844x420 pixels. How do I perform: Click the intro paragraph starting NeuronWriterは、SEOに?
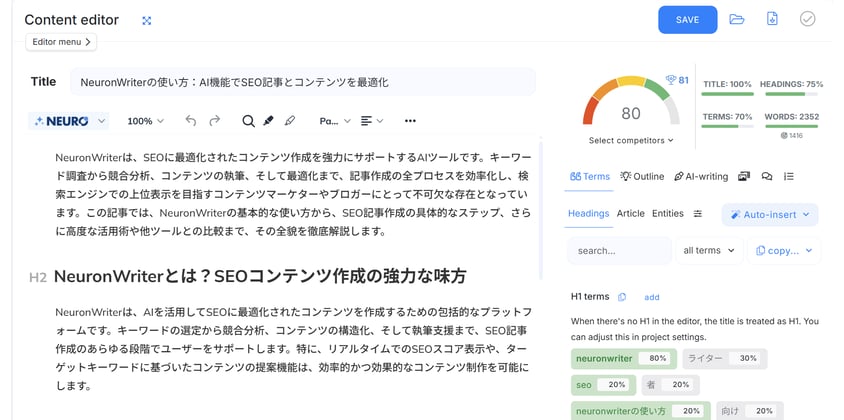[x=293, y=195]
